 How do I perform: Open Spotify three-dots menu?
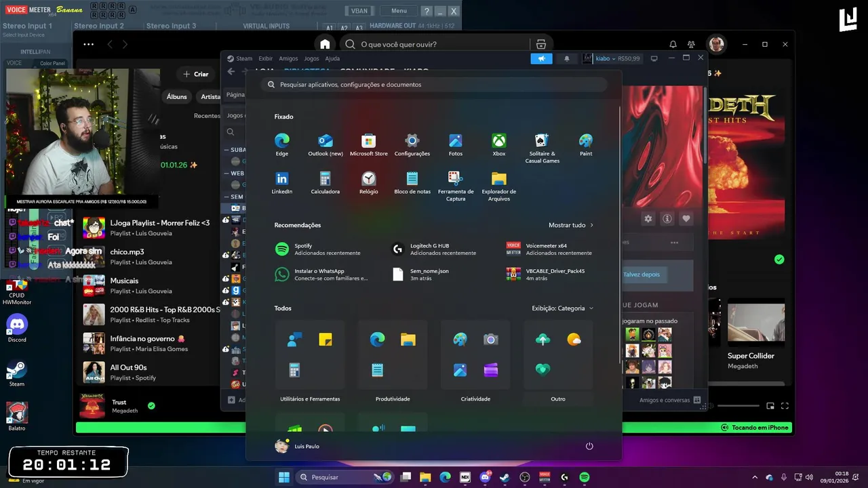click(x=88, y=44)
